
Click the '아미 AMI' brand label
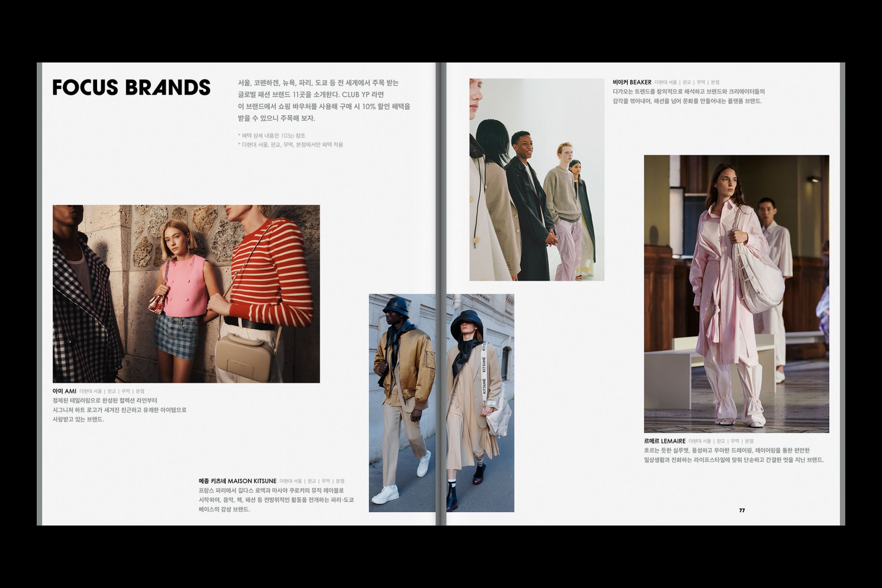coord(64,391)
